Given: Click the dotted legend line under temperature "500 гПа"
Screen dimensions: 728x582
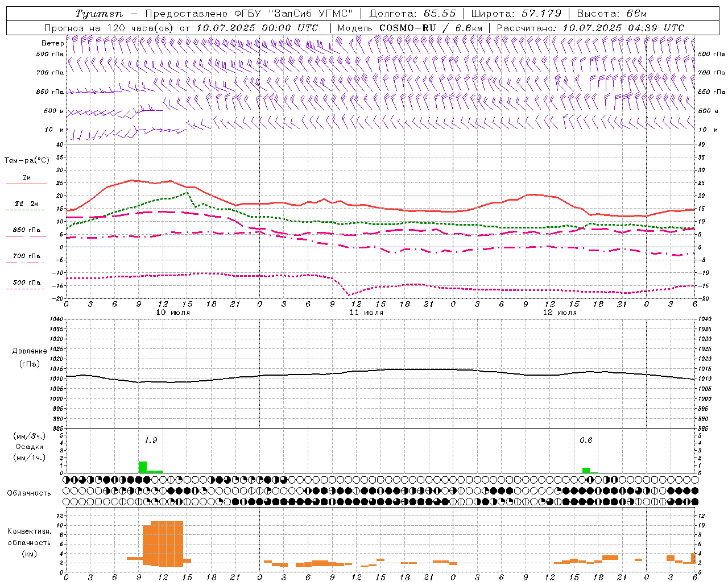Looking at the screenshot, I should [x=26, y=289].
